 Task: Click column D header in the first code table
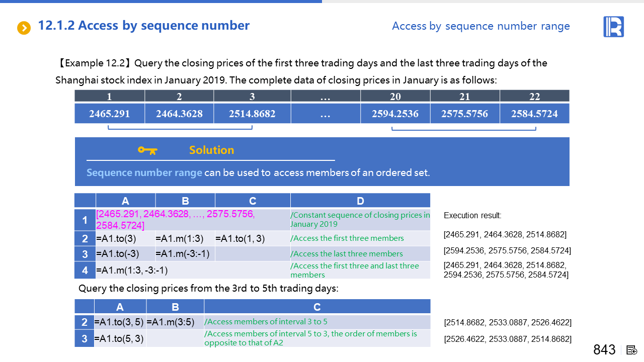point(360,201)
